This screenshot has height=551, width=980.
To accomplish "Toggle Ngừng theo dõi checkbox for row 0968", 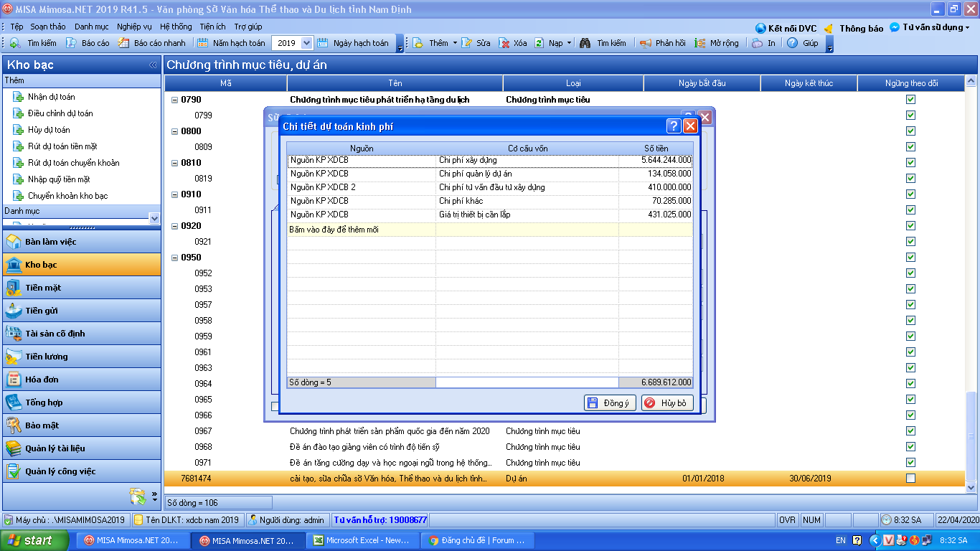I will [x=910, y=447].
